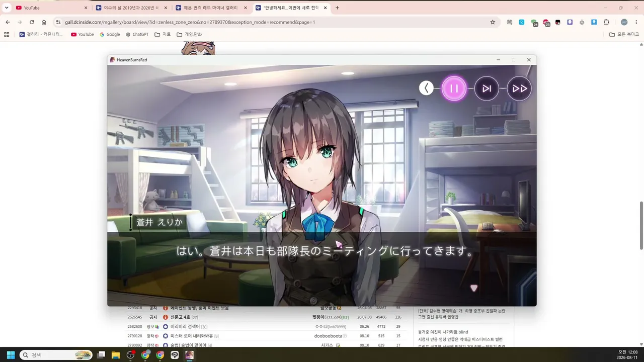Screen dimensions: 644x362
Task: Open the 동거중 여친이 나가라함.blind article
Action: 443,332
